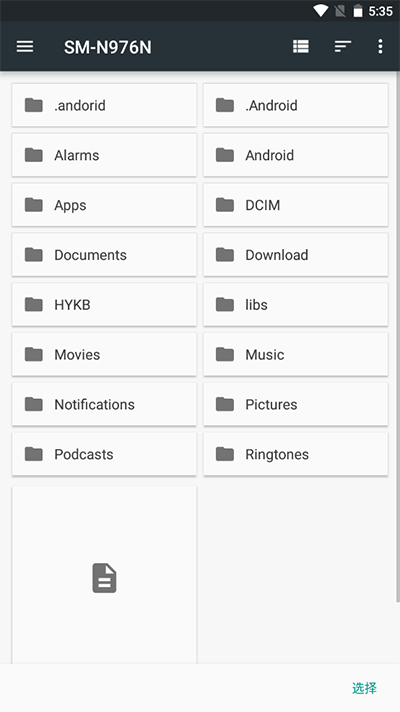Open the Ringtones folder
This screenshot has height=712, width=400.
(x=296, y=454)
